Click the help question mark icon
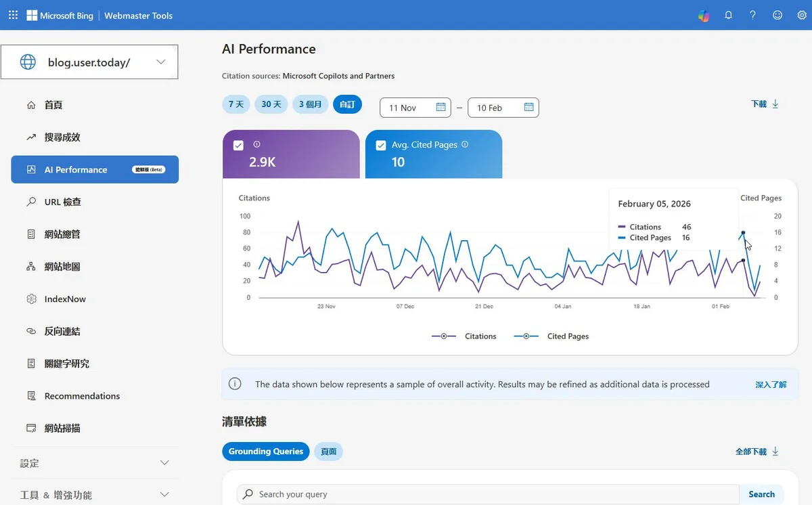 click(x=752, y=15)
